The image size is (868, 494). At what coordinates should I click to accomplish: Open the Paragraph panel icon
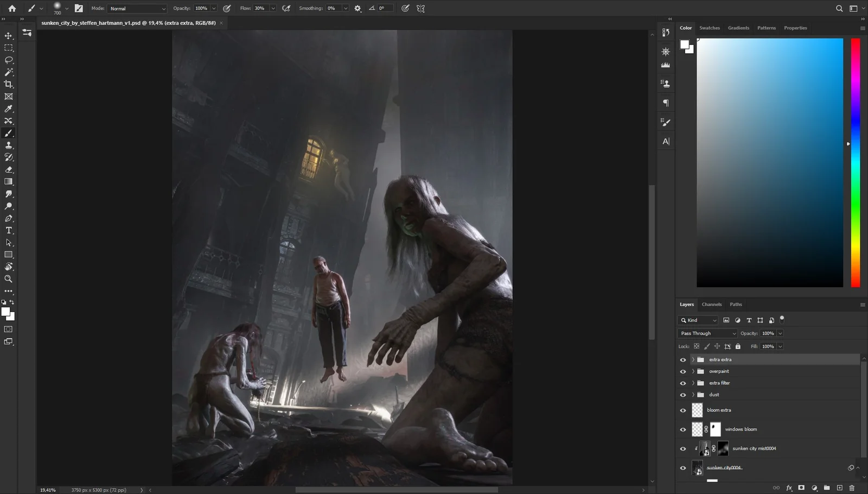click(665, 103)
